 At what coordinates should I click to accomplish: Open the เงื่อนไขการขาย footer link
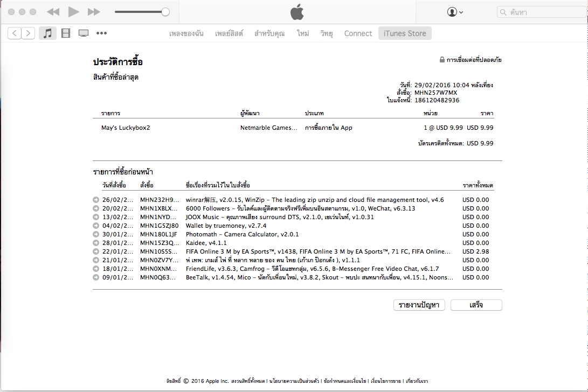point(386,381)
